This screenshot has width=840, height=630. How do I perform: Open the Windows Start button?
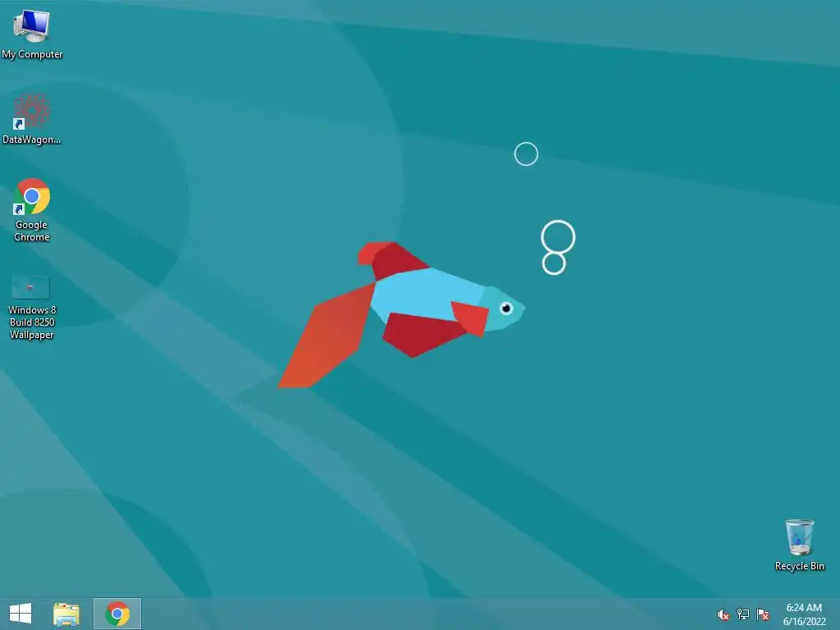(x=21, y=614)
